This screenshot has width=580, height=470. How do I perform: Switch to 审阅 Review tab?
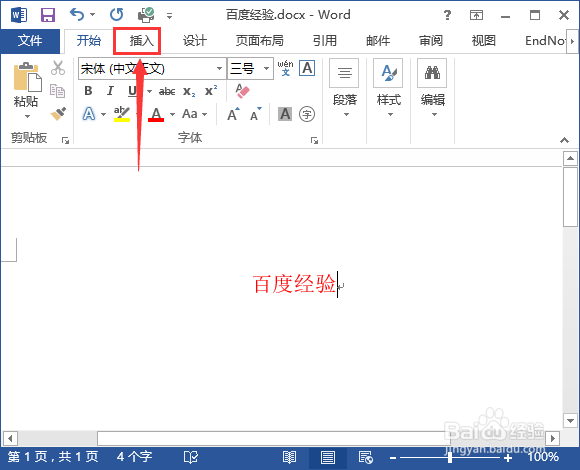click(x=431, y=40)
